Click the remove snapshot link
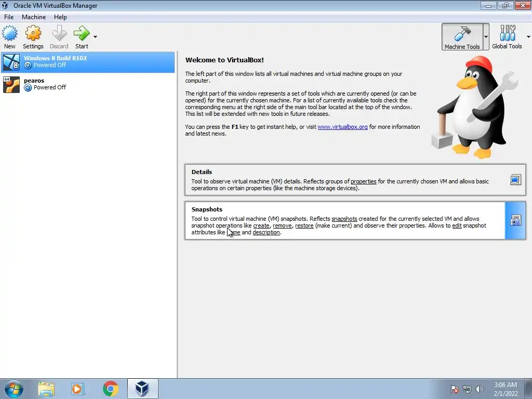 click(x=282, y=225)
